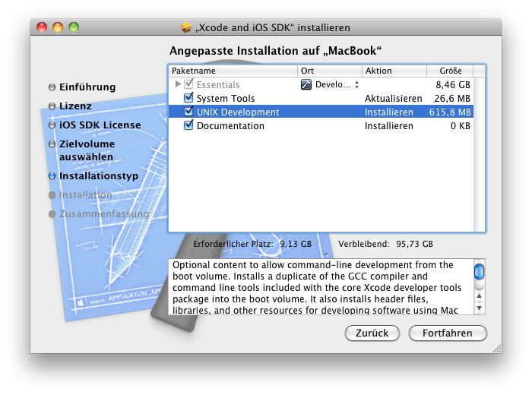
Task: Click the Verbleibend 95,73 GB value
Action: (x=414, y=244)
